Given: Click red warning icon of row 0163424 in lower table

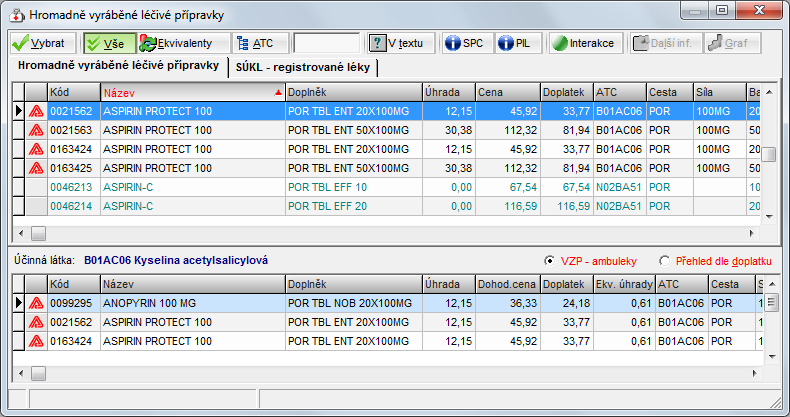Looking at the screenshot, I should pos(36,341).
